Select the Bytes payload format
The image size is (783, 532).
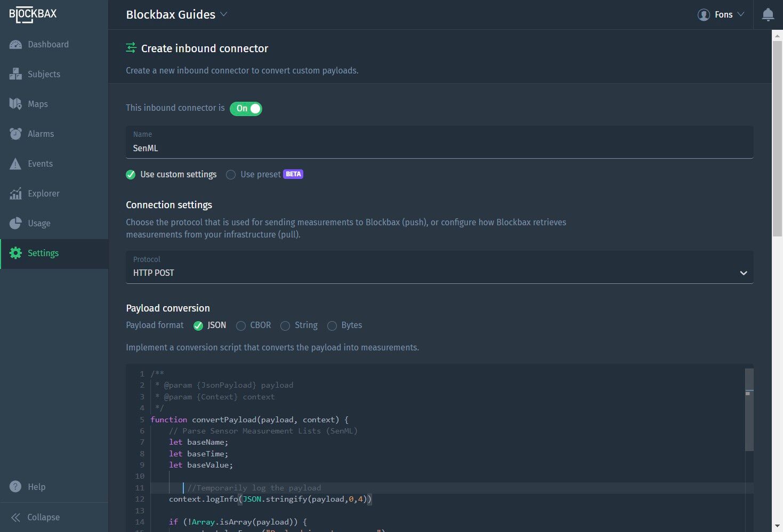coord(332,326)
